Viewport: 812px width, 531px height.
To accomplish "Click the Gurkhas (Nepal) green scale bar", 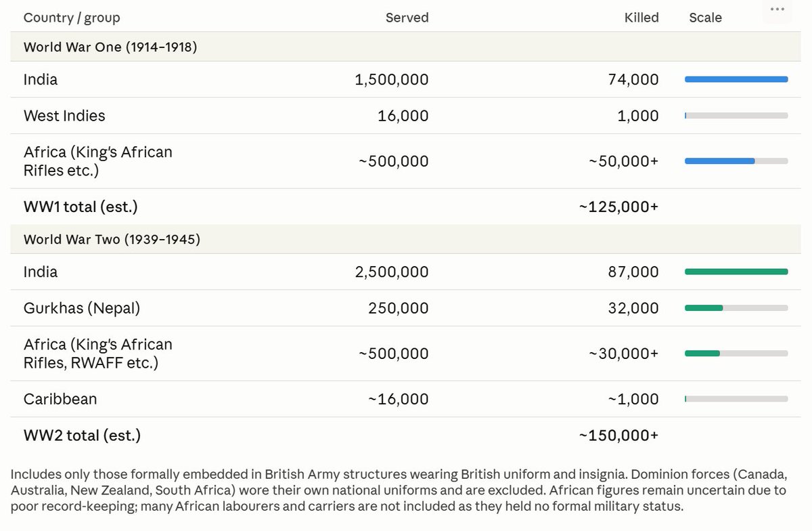I will 736,308.
